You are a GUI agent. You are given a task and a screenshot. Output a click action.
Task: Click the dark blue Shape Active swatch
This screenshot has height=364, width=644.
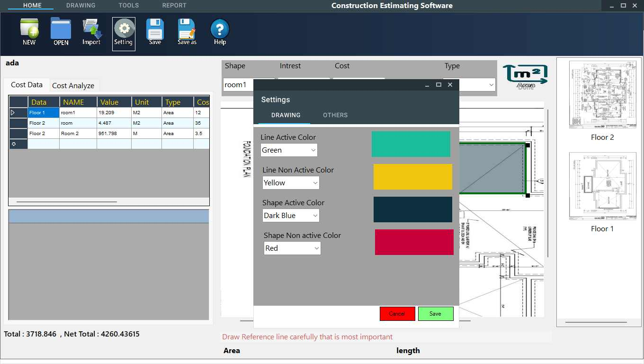pyautogui.click(x=413, y=209)
